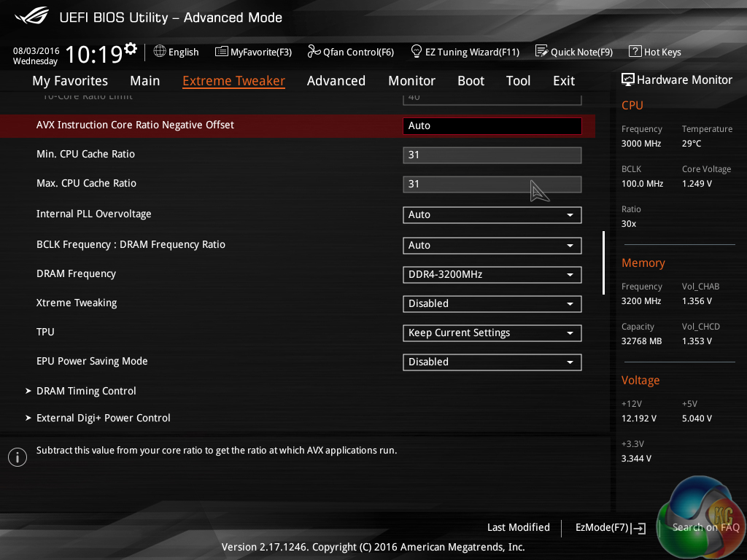This screenshot has height=560, width=747.
Task: Click the English language button
Action: 177,52
